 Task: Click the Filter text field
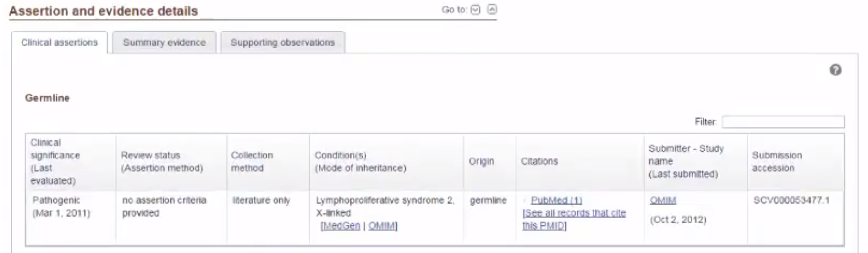(x=783, y=122)
